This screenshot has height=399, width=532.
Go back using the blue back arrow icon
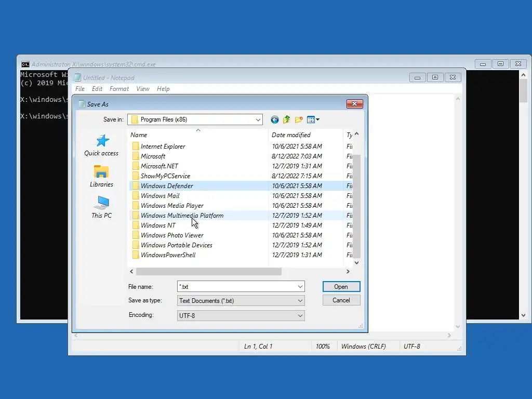coord(275,119)
